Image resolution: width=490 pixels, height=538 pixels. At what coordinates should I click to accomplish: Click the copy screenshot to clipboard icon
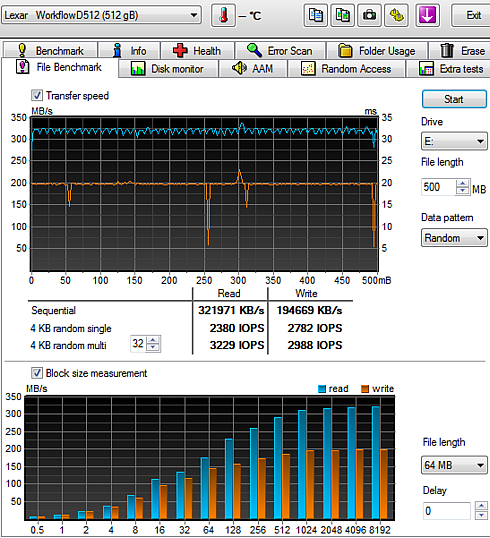click(x=342, y=15)
